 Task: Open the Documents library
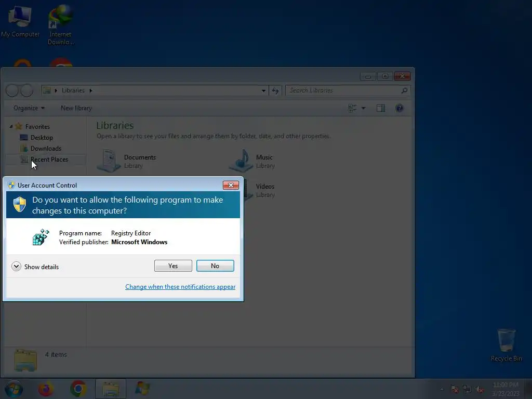pyautogui.click(x=126, y=161)
